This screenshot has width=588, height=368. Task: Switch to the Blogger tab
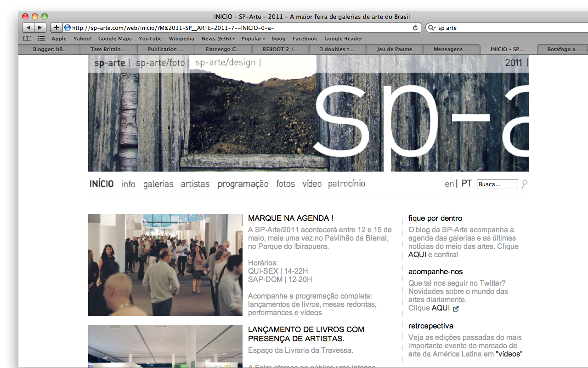point(50,49)
